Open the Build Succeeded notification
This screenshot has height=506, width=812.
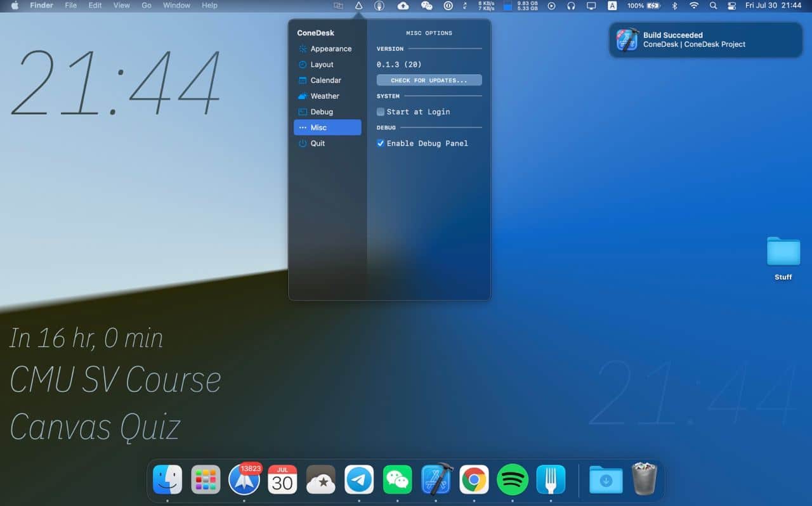point(706,40)
